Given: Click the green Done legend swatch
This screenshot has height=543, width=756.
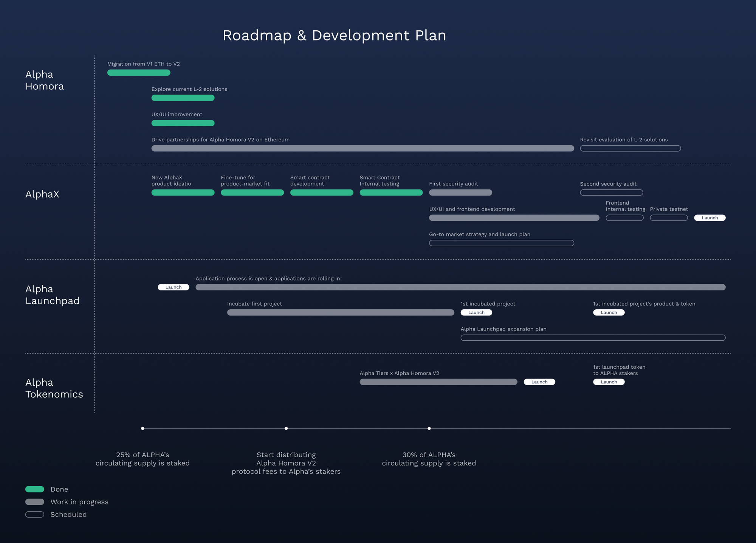Looking at the screenshot, I should [x=35, y=489].
